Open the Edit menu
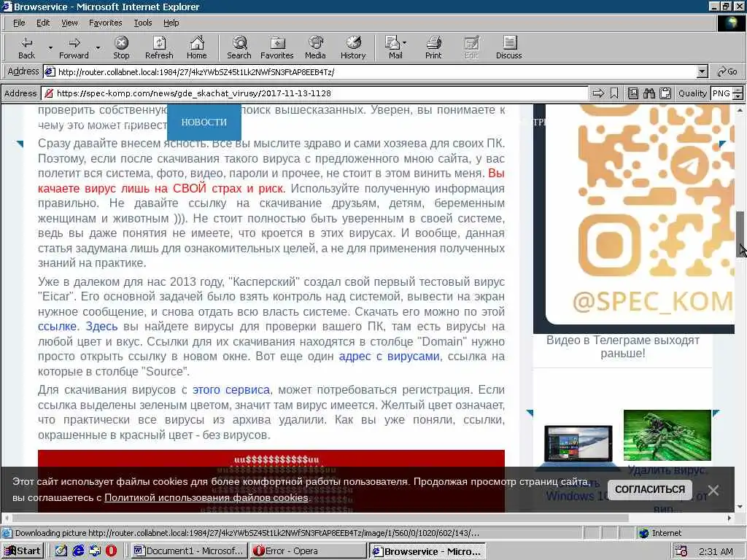This screenshot has height=560, width=747. (x=43, y=23)
